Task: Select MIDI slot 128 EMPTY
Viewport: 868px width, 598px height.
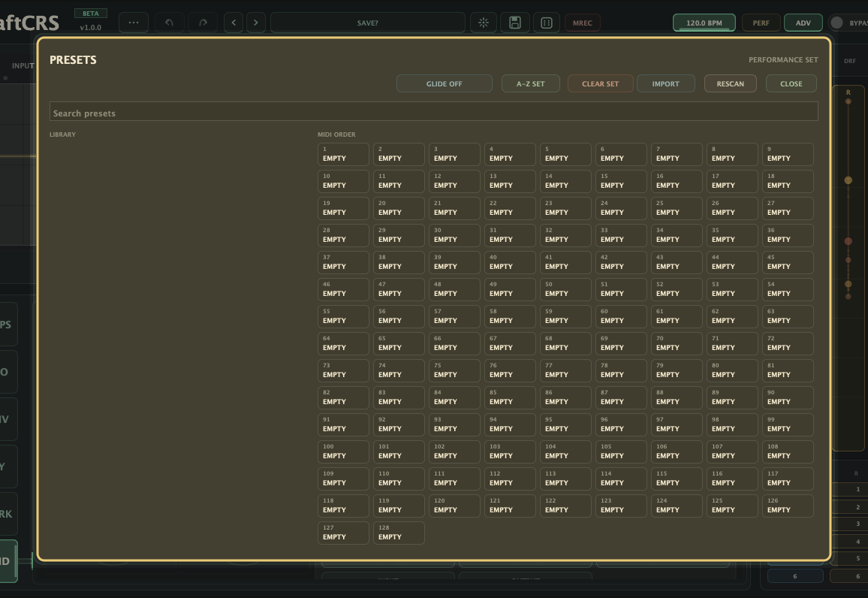Action: 399,533
